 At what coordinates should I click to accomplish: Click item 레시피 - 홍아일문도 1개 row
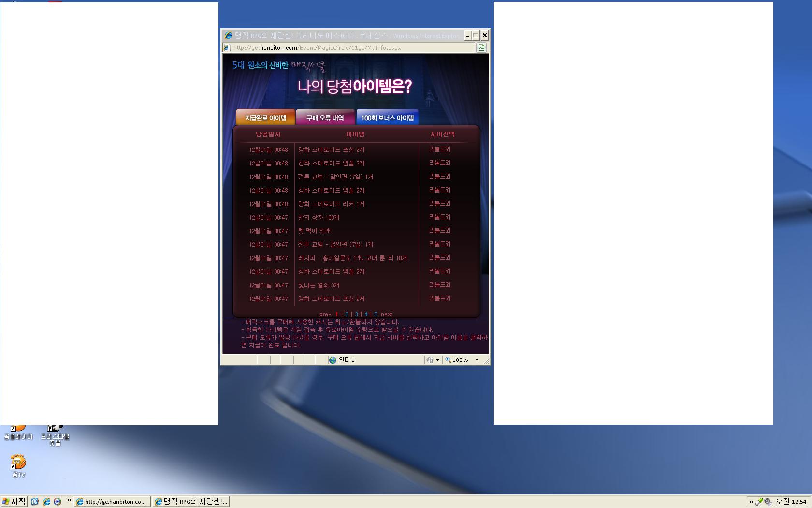352,258
